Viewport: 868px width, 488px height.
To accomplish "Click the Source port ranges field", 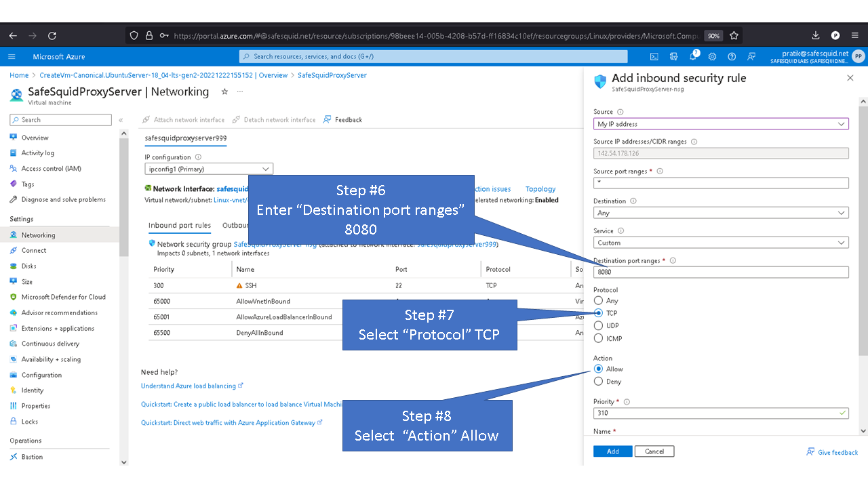I will pos(721,183).
